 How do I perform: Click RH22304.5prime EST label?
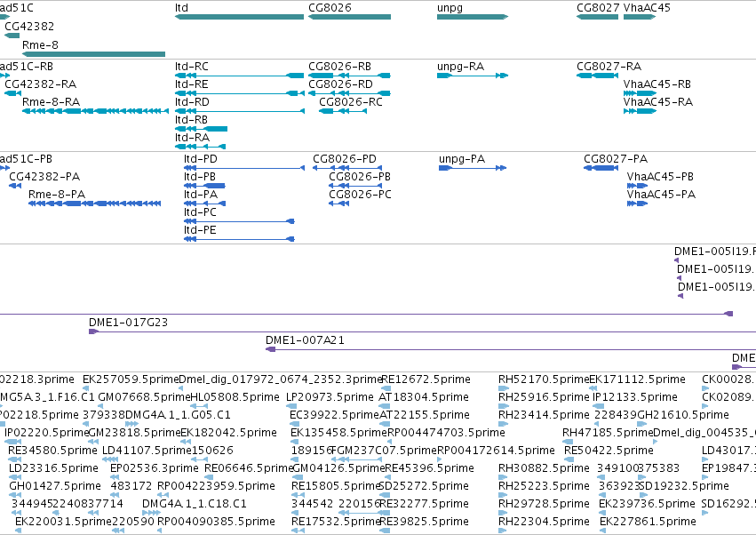[544, 522]
